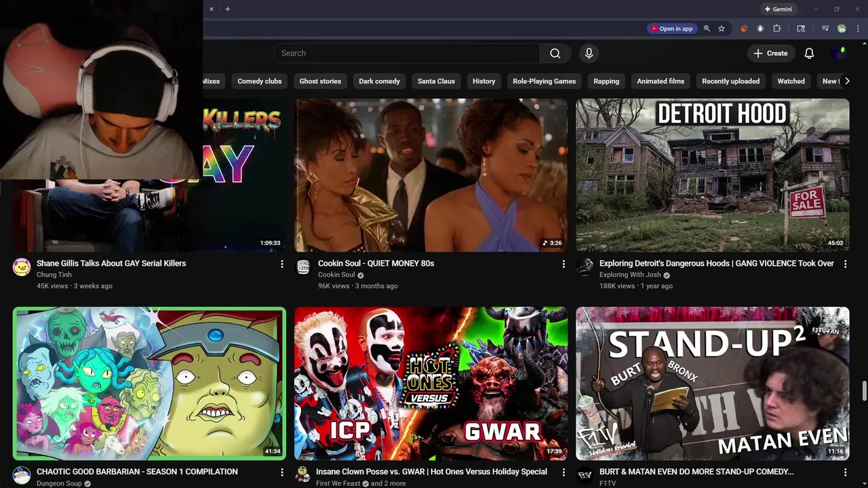Select the Rapping chip
This screenshot has width=868, height=488.
(606, 81)
